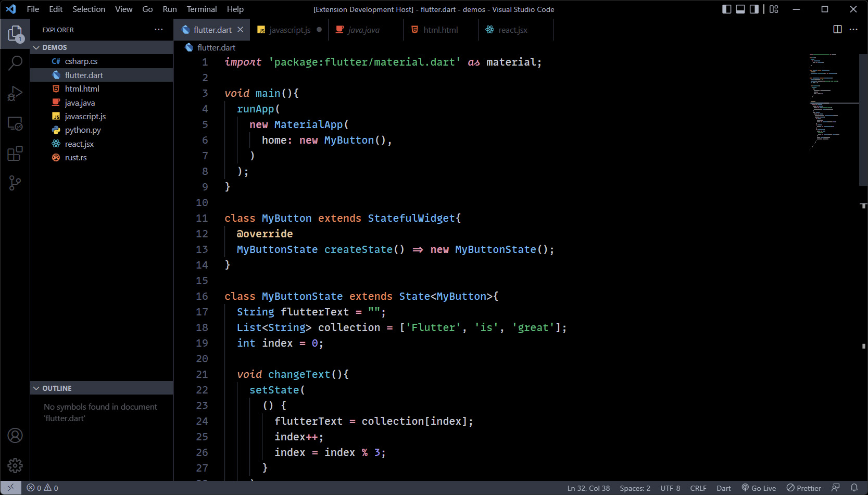Click the minimap code overview
Viewport: 868px width, 495px height.
point(833,101)
